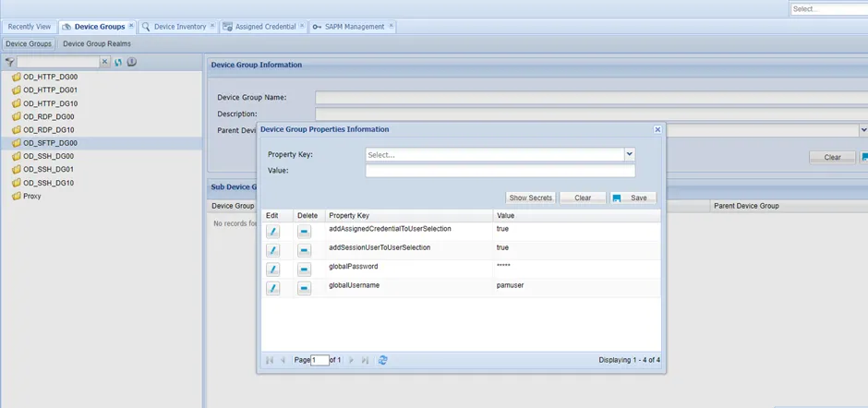Screen dimensions: 868x408
Task: Delete the globalPassword property
Action: point(304,269)
